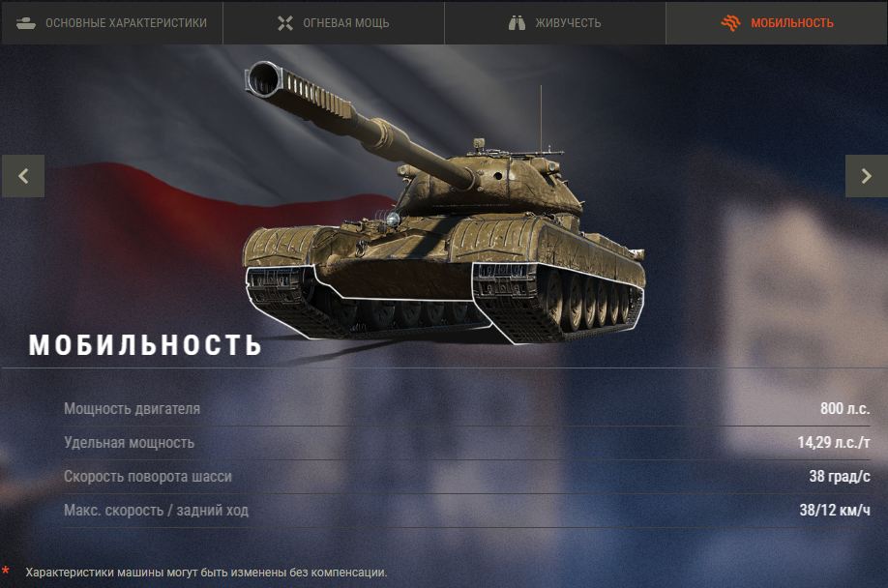Advance to the next slide with the right arrow
This screenshot has width=888, height=588.
click(x=867, y=176)
